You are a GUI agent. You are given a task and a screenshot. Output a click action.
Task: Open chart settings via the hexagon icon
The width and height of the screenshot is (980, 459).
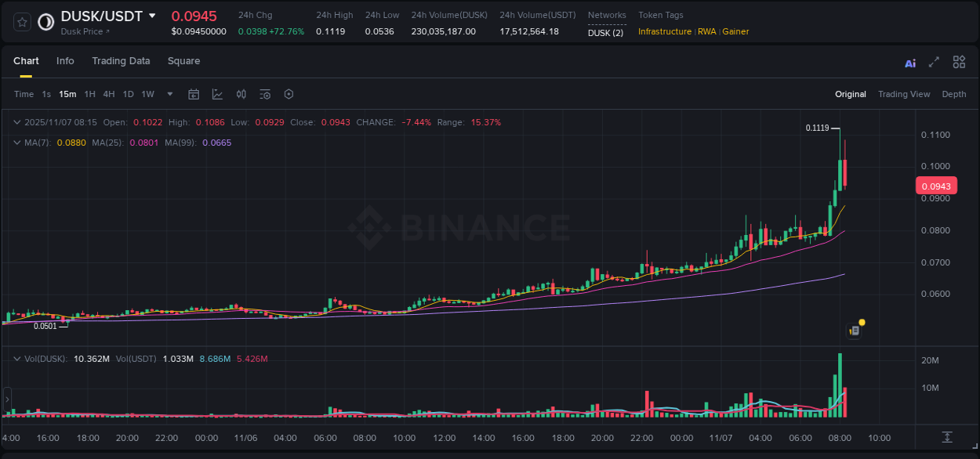click(x=289, y=94)
